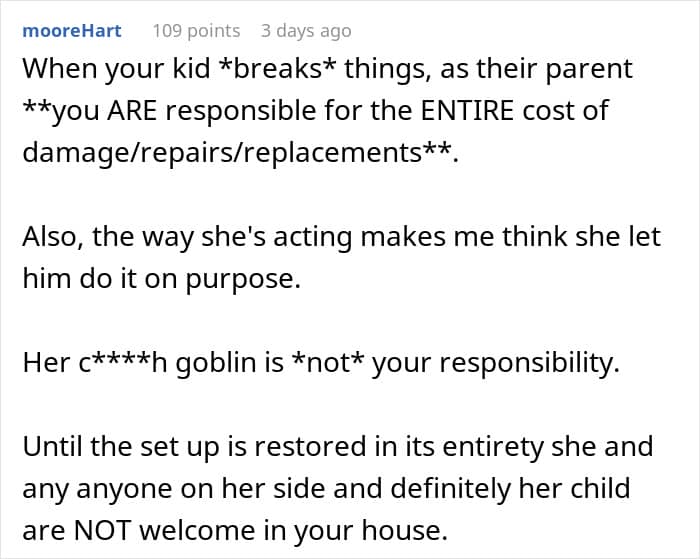This screenshot has height=559, width=700.
Task: Click the phrase "as their parent"
Action: coord(536,69)
